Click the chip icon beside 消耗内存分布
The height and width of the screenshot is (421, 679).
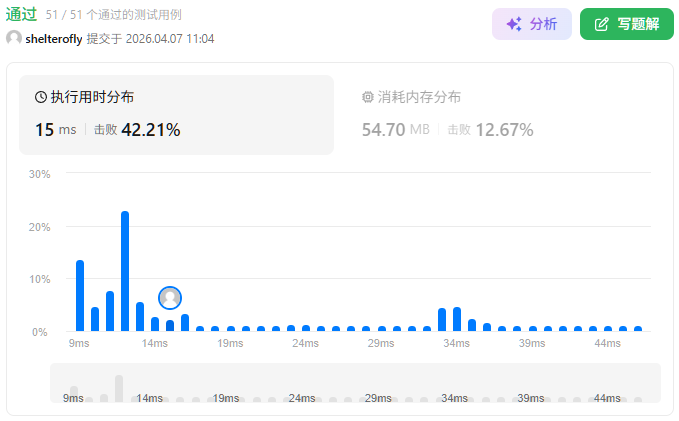[368, 97]
